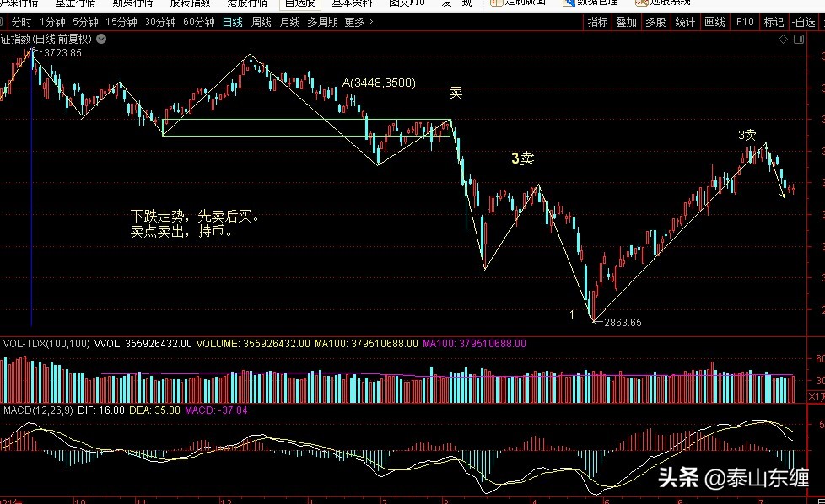The width and height of the screenshot is (825, 504).
Task: Click the 标记 mark button
Action: coord(774,22)
